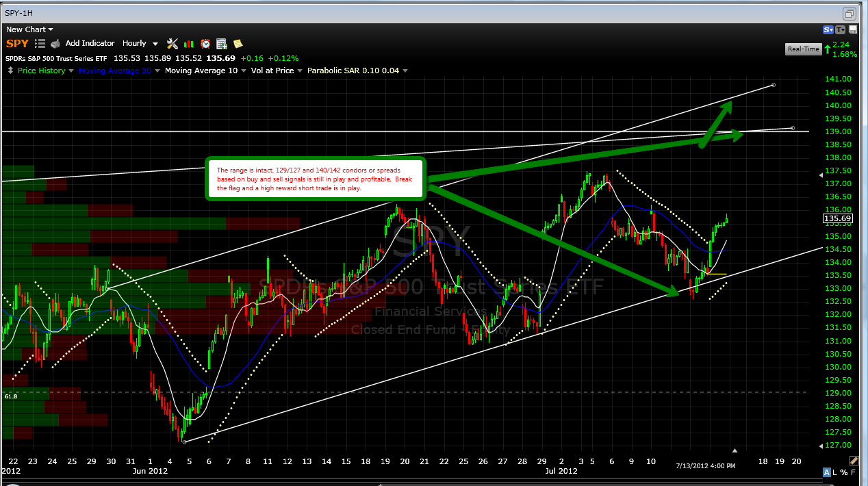Click the gray T dropdown icon top right
The height and width of the screenshot is (486, 868).
click(x=840, y=30)
